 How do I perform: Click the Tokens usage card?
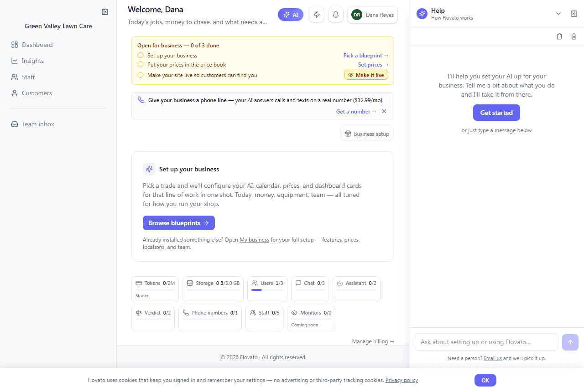(155, 289)
